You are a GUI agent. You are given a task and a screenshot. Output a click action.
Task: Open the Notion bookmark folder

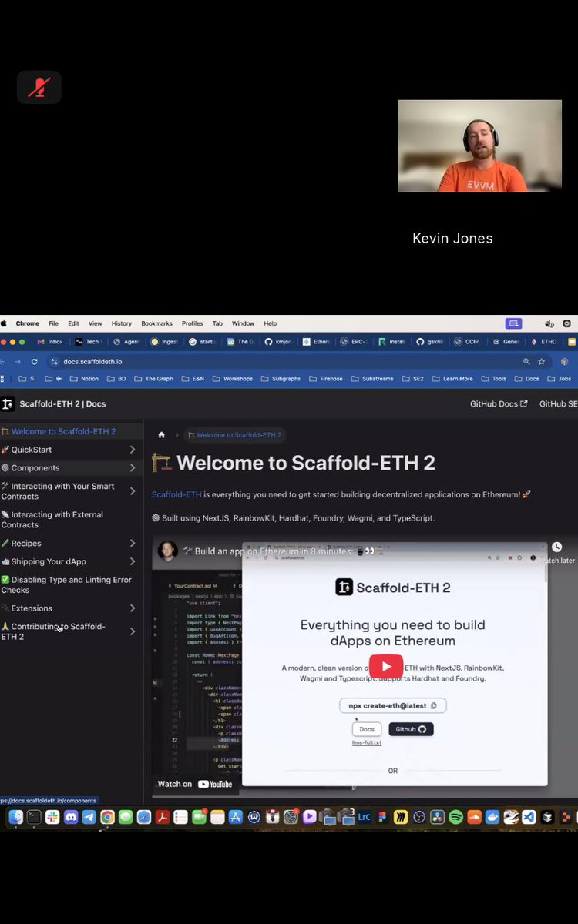click(84, 379)
